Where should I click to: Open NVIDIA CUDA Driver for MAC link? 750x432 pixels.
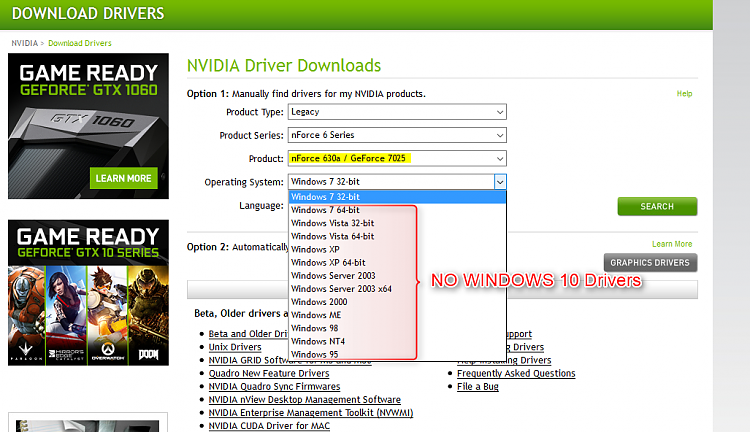click(x=269, y=426)
